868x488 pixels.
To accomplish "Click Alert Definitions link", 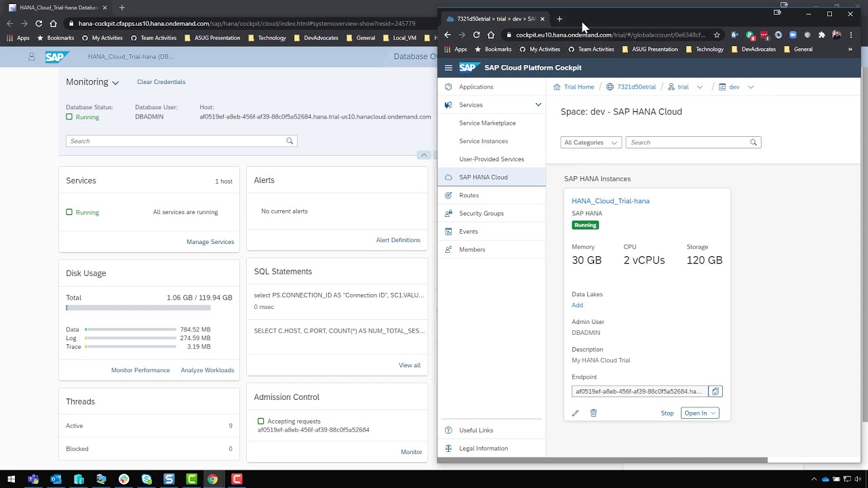I will pos(398,240).
